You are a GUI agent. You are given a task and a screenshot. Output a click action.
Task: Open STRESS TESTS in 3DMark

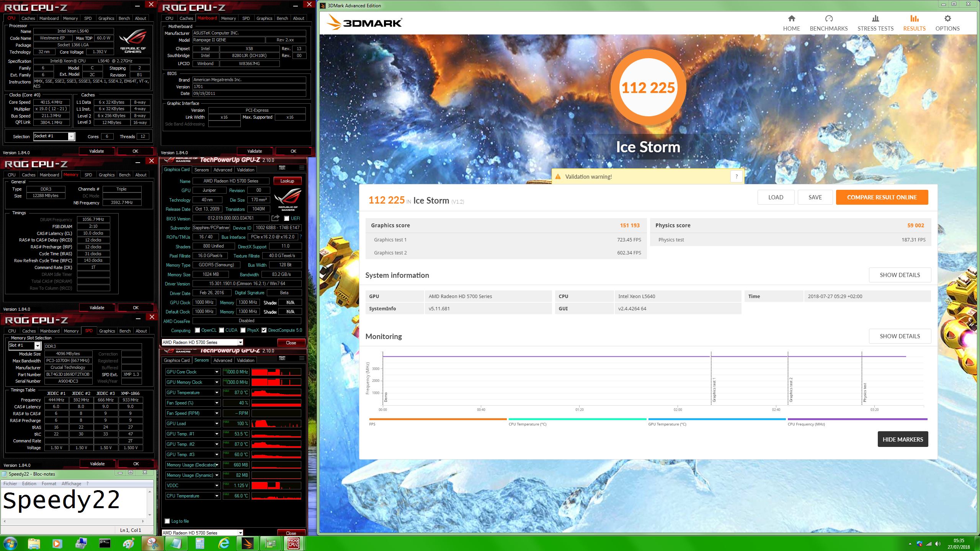pos(875,23)
